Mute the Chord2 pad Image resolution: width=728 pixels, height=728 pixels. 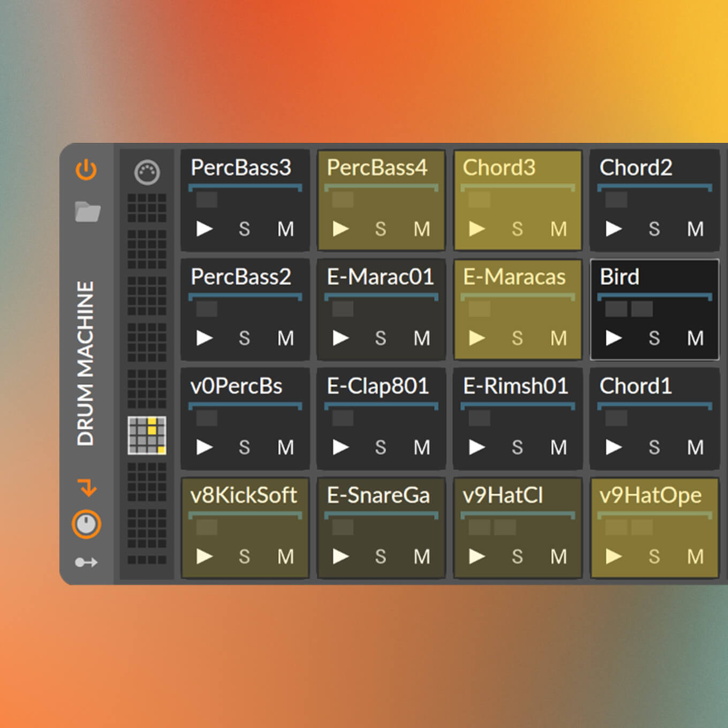click(695, 229)
